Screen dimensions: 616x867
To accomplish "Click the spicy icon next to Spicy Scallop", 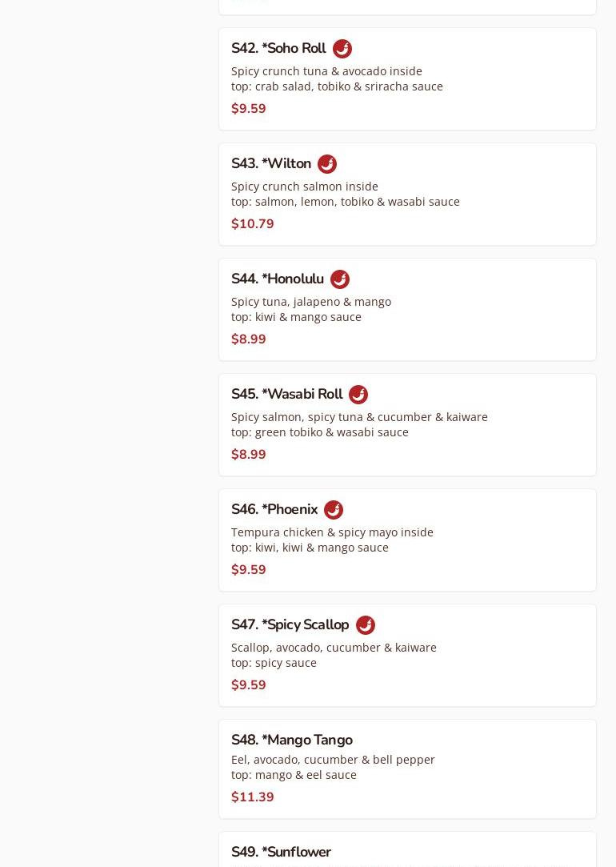I will click(365, 625).
